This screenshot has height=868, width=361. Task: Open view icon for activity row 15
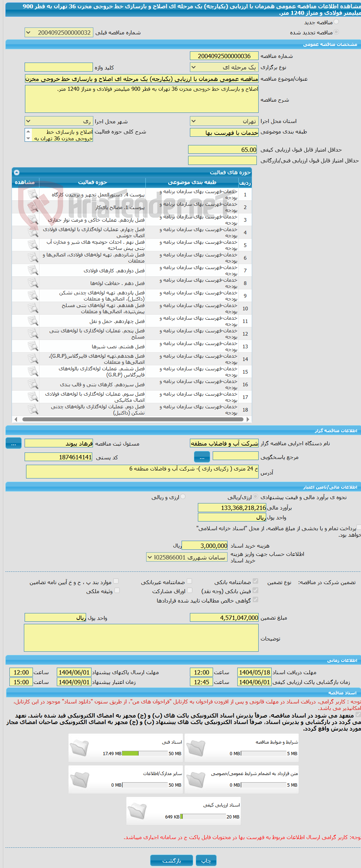point(33,372)
